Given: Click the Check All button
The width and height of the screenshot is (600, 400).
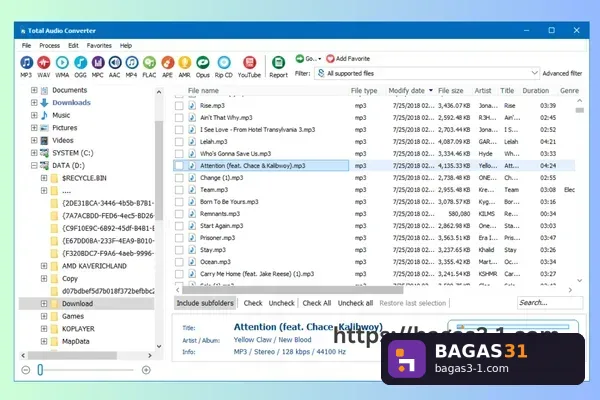Looking at the screenshot, I should pos(317,303).
